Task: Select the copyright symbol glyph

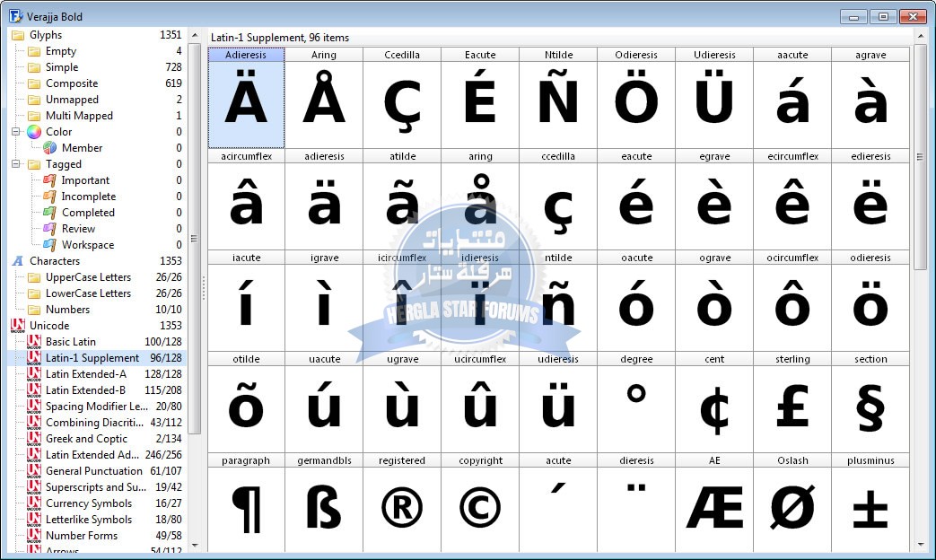Action: (x=480, y=504)
